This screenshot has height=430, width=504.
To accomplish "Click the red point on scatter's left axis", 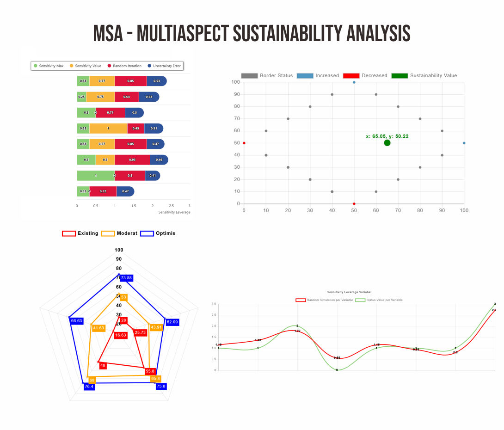I will click(x=244, y=143).
